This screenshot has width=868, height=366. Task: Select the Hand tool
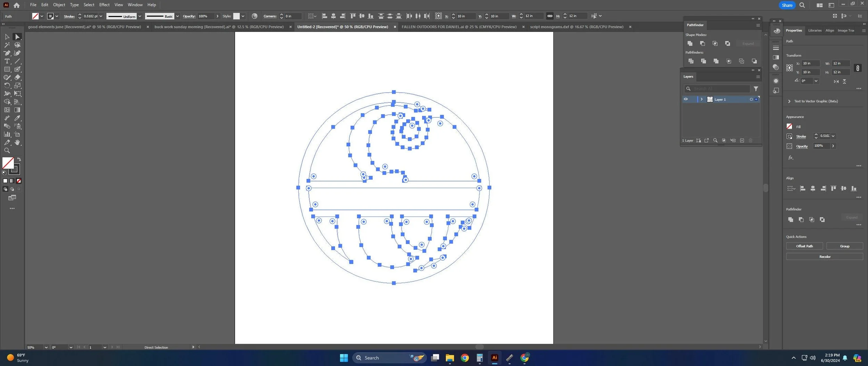(x=17, y=143)
